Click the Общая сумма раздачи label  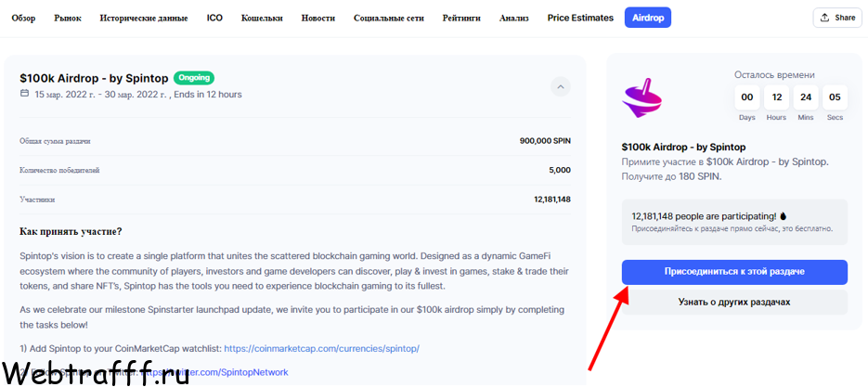[x=55, y=141]
